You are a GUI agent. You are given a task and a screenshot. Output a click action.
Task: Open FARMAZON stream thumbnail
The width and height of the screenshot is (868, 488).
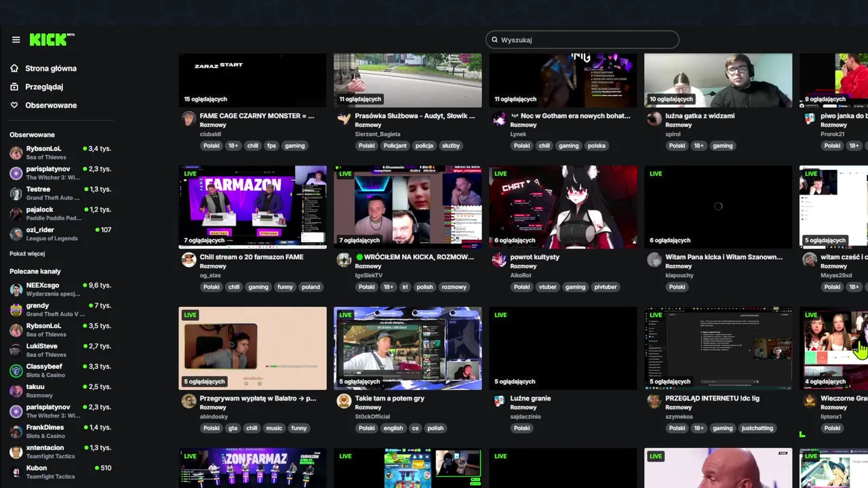(252, 207)
